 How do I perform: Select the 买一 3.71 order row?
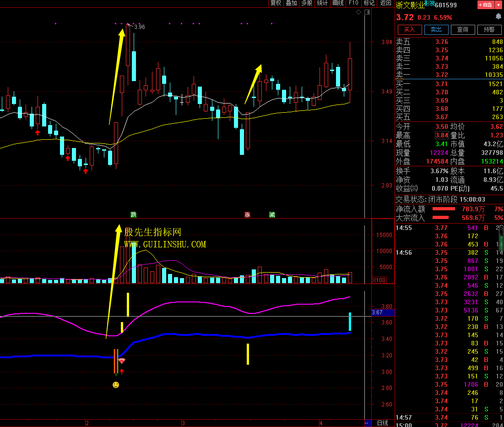coord(450,84)
